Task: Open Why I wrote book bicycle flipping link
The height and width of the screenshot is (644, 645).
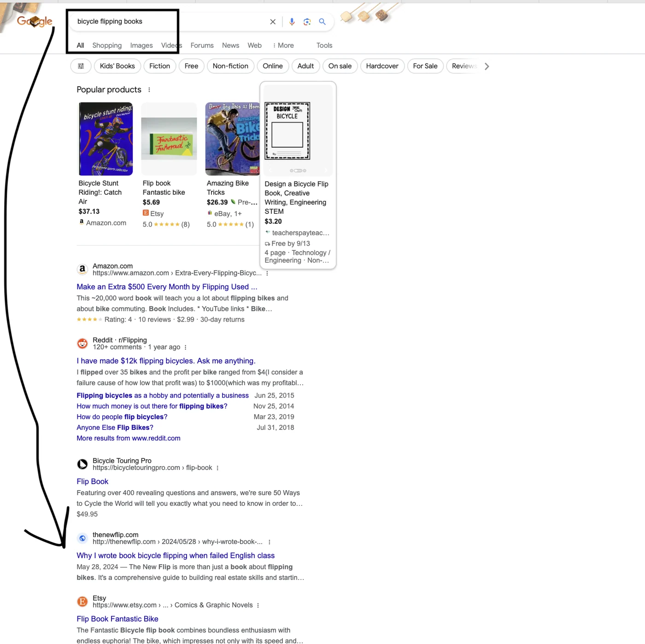Action: 176,556
